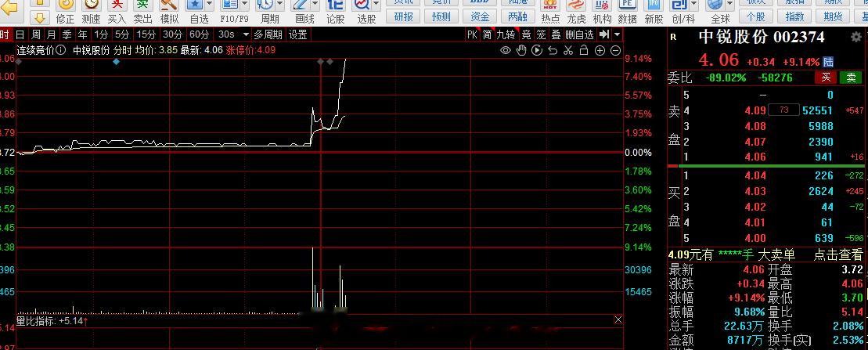Click the red 买 buy button
Screen dimensions: 868x350
click(x=826, y=78)
